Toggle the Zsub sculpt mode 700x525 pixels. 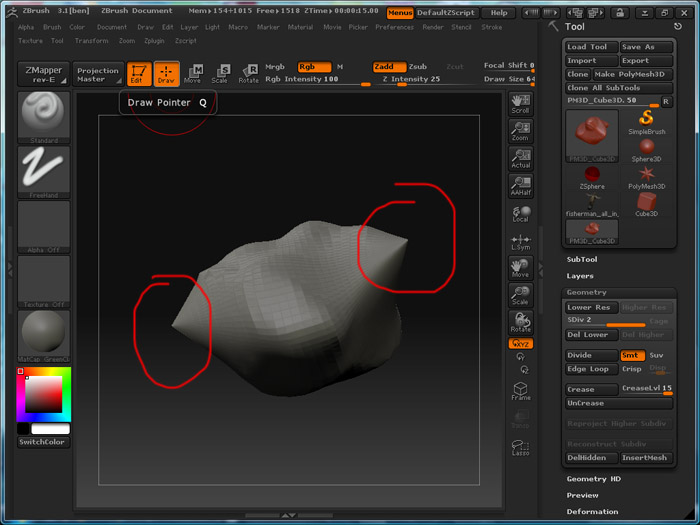418,67
